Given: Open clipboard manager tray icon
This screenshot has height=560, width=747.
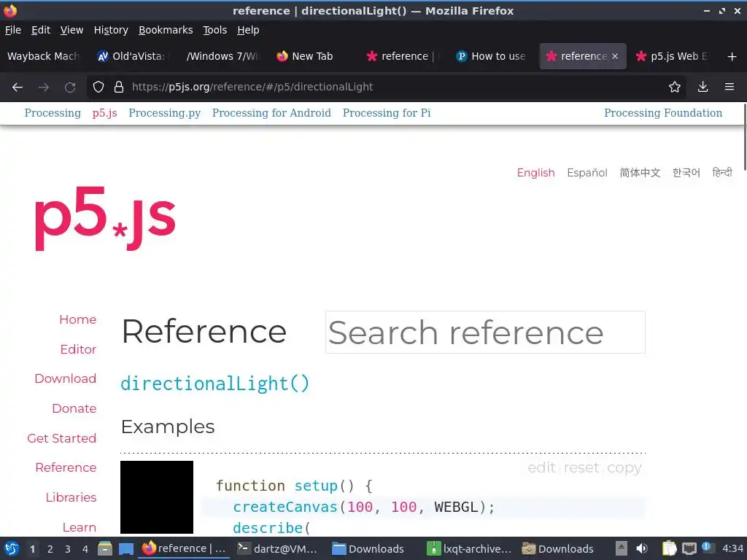Looking at the screenshot, I should (x=670, y=548).
